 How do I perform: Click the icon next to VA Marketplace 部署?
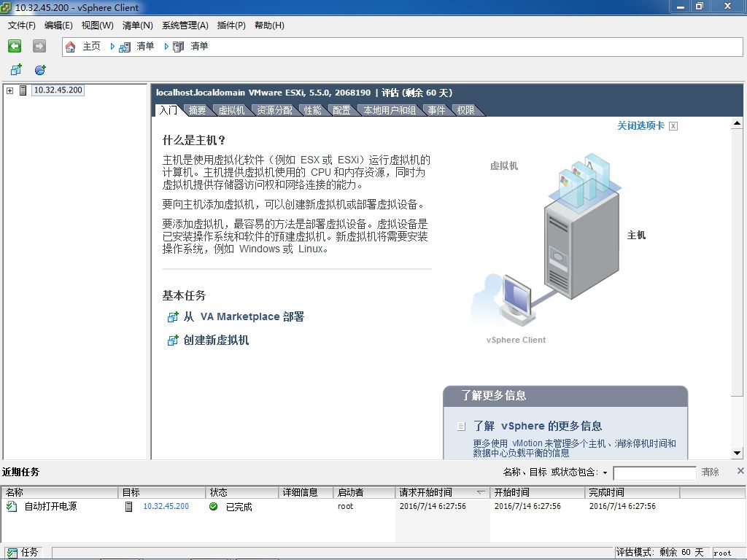(173, 316)
